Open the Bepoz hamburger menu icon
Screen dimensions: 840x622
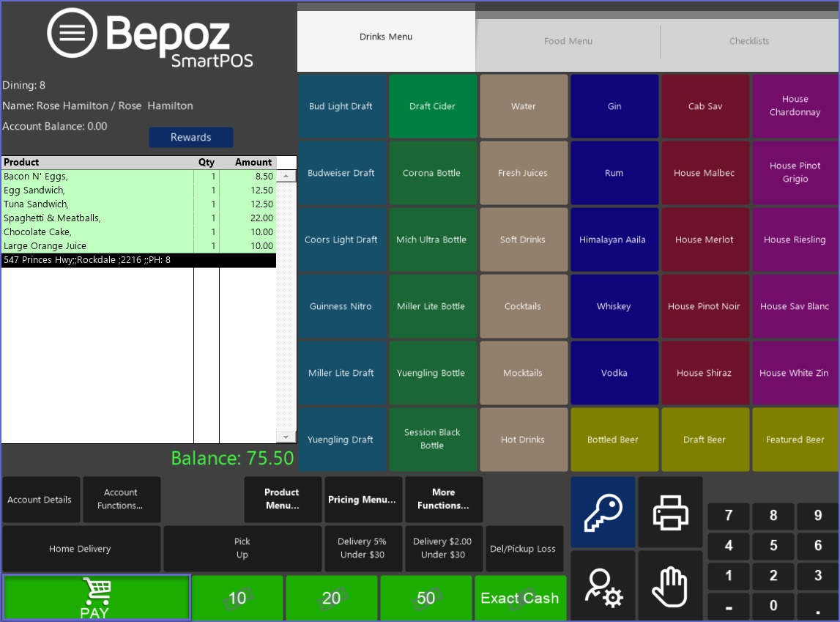(73, 33)
